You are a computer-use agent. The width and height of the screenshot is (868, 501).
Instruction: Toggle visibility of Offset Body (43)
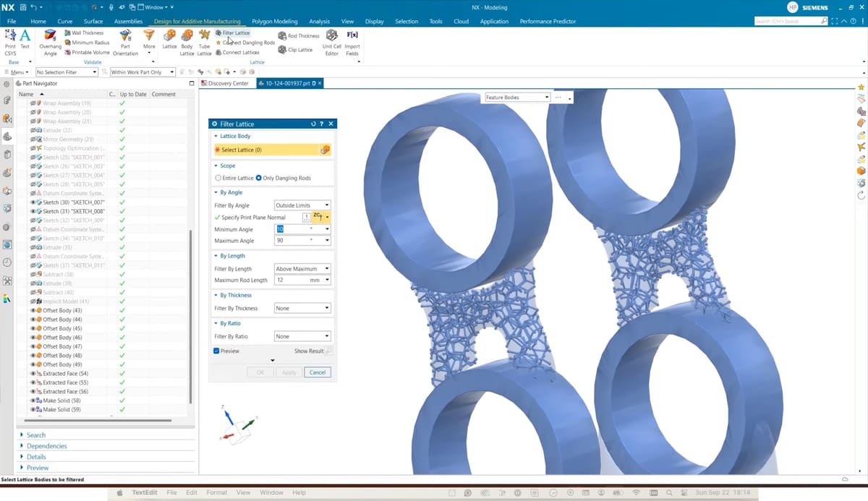(x=33, y=311)
